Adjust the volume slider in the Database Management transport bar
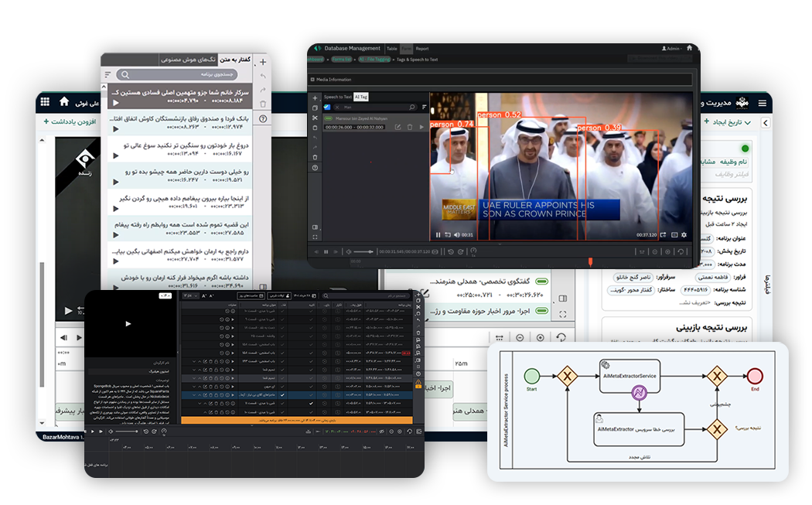Viewport: 812px width, 505px height. pyautogui.click(x=363, y=251)
